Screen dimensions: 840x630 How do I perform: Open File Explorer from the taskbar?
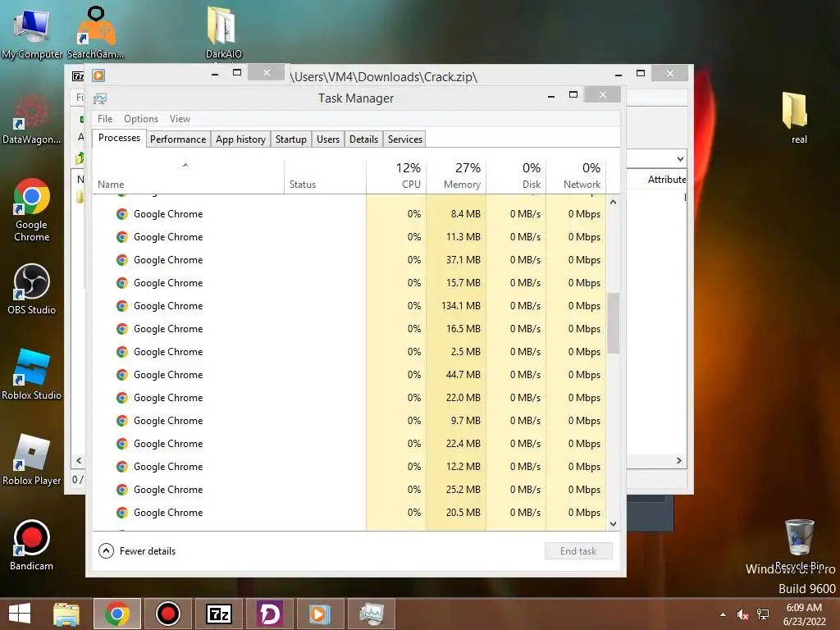tap(66, 614)
